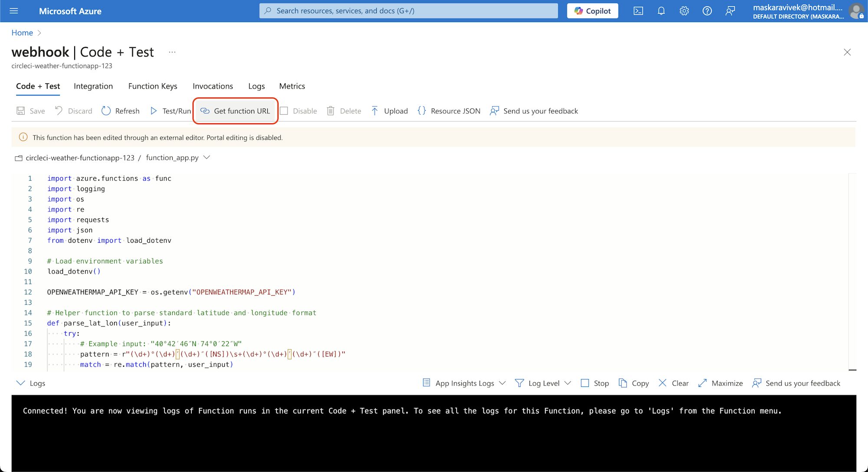Open the App Insights Logs dropdown
The image size is (868, 472).
coord(463,383)
